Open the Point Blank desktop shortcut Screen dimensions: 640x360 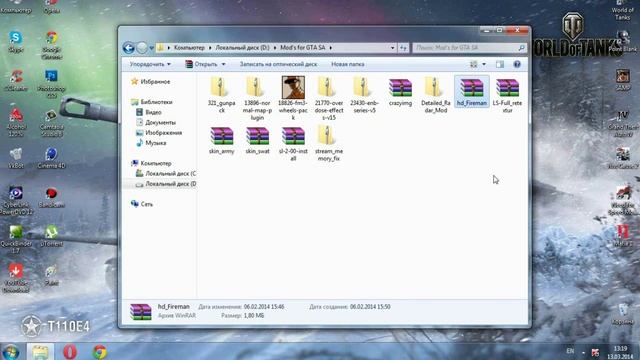[x=622, y=42]
